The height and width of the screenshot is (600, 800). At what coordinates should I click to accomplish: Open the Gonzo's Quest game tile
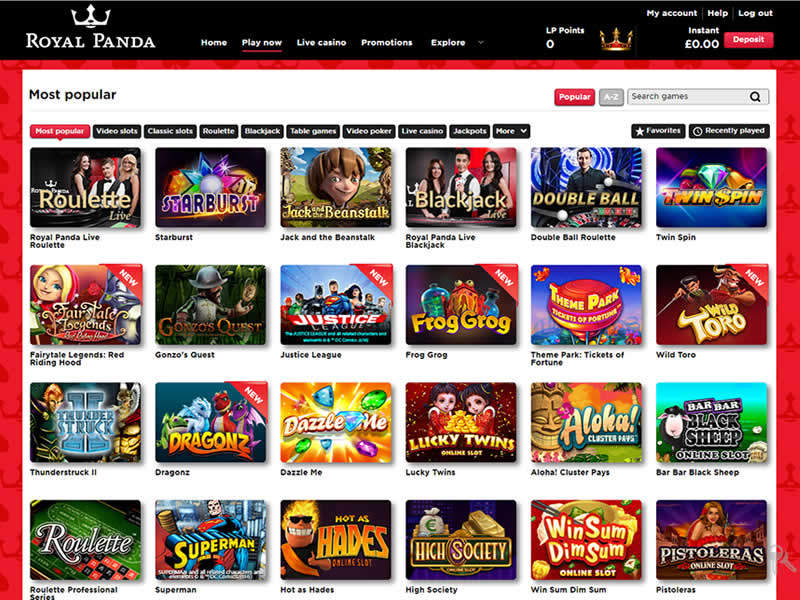pyautogui.click(x=211, y=305)
